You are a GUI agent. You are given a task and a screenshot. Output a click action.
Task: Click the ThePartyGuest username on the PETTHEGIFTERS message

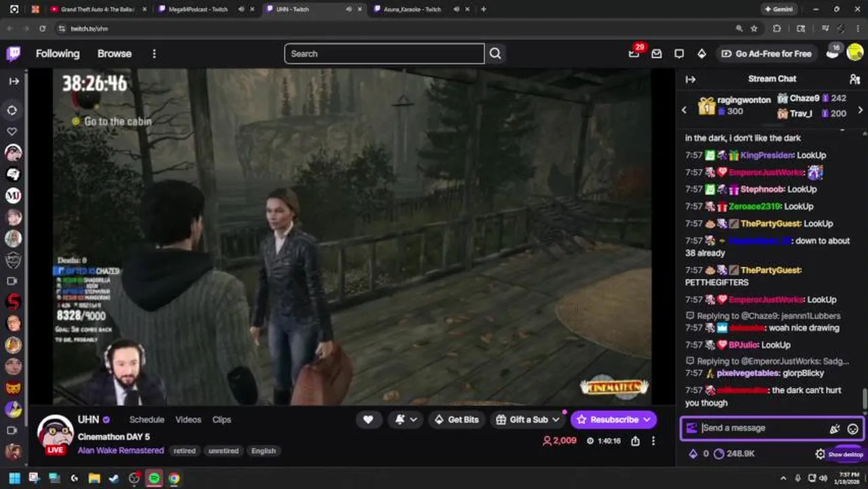pyautogui.click(x=771, y=270)
